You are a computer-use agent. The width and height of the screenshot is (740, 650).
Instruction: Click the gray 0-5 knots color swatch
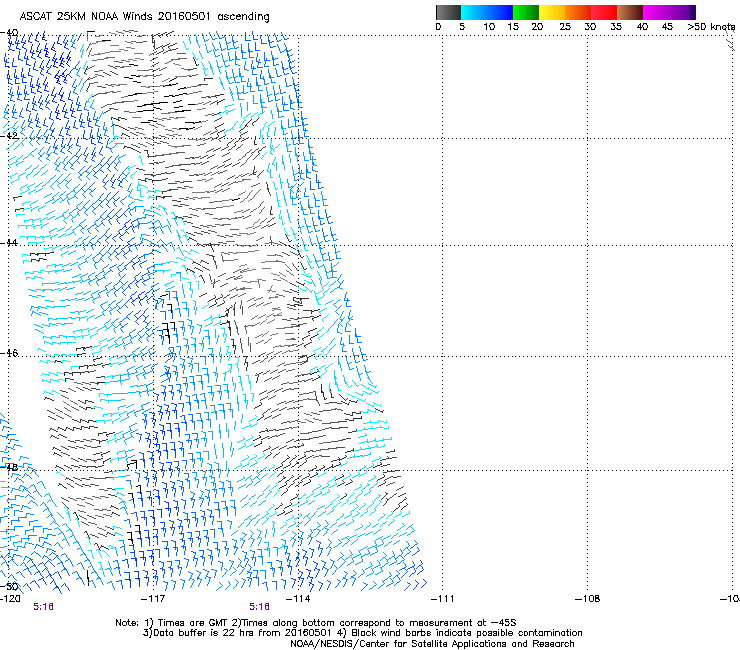[x=448, y=12]
